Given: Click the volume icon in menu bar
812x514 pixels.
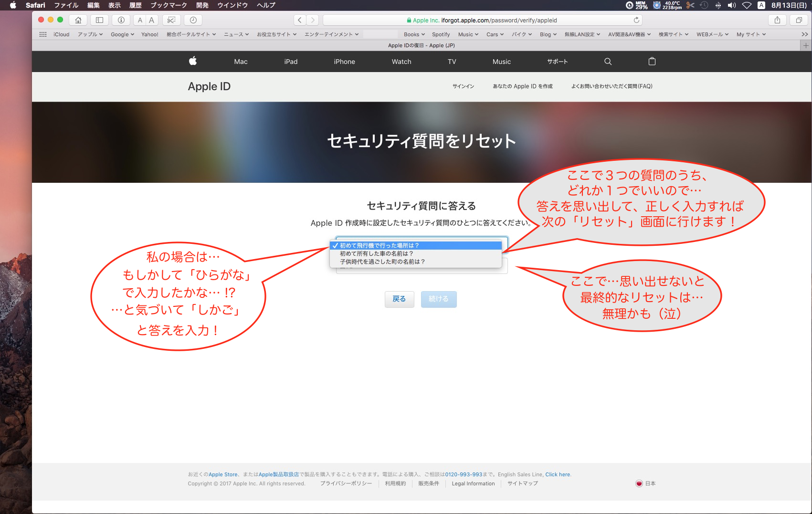Looking at the screenshot, I should click(732, 5).
